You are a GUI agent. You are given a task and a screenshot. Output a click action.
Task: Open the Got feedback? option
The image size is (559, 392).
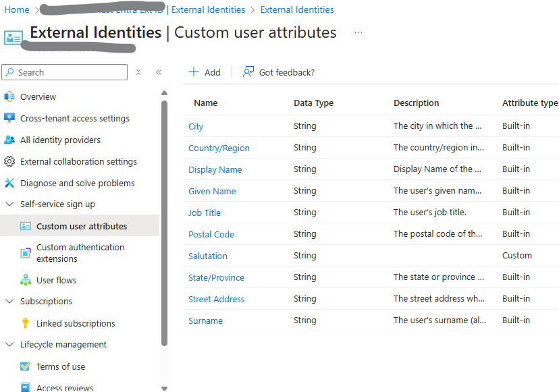(279, 72)
